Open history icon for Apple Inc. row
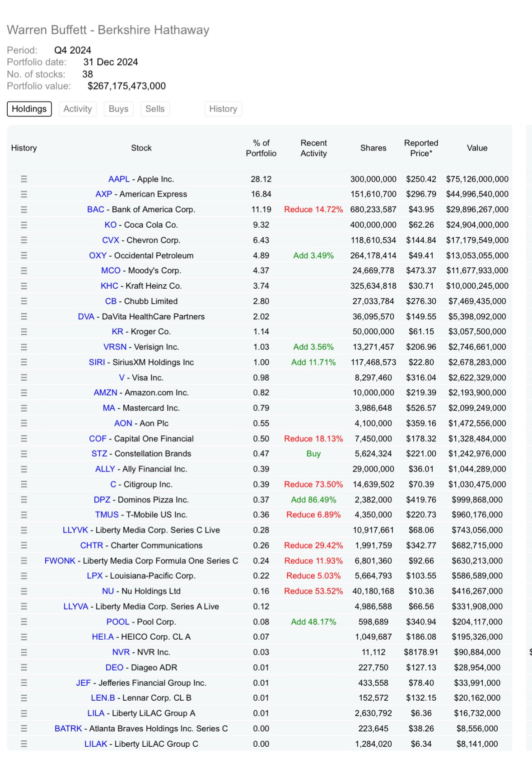Image resolution: width=532 pixels, height=763 pixels. tap(24, 179)
